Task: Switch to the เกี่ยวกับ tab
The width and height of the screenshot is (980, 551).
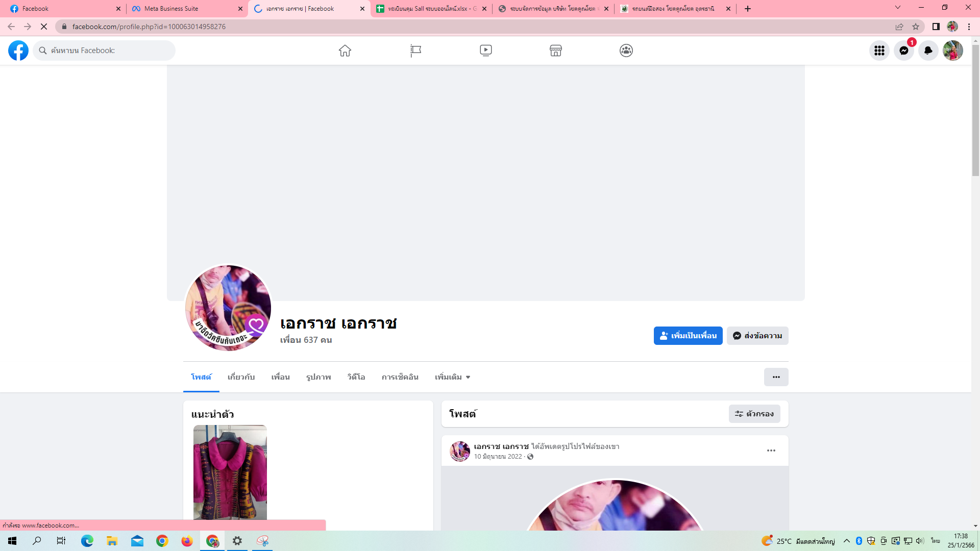Action: (241, 377)
